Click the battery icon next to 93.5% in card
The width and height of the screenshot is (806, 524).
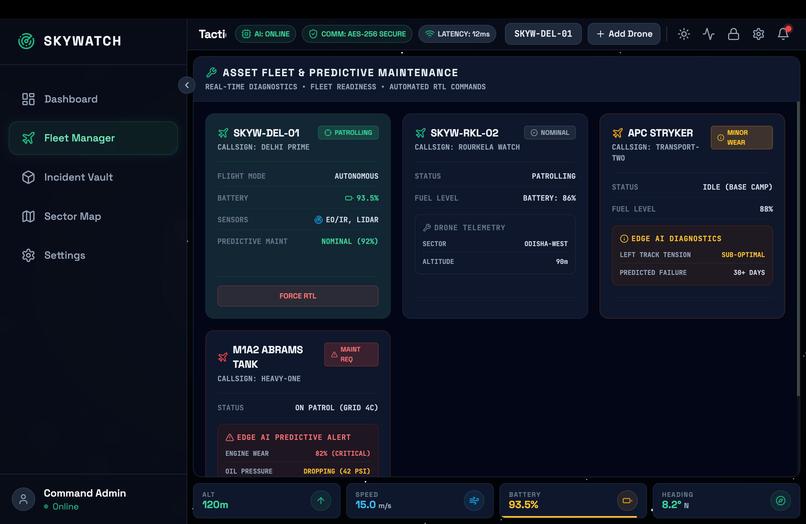(x=349, y=198)
